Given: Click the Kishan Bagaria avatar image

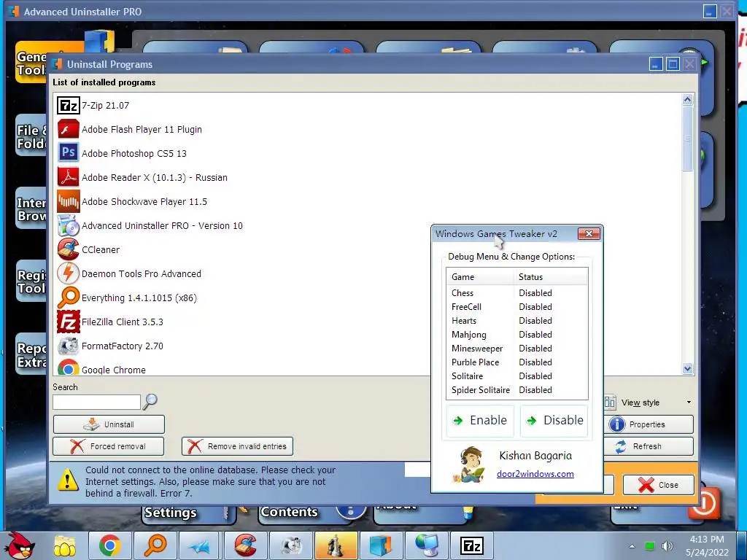Looking at the screenshot, I should click(468, 464).
